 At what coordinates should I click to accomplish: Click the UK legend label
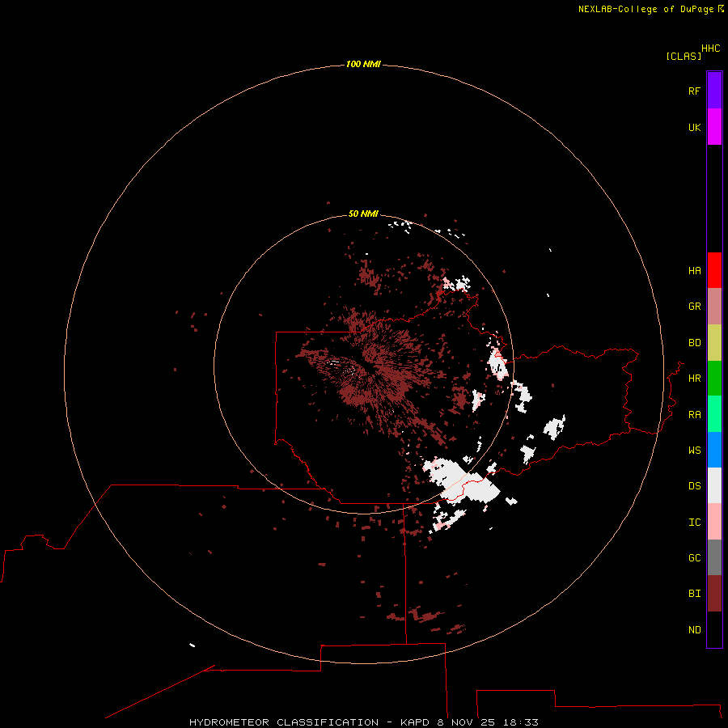pyautogui.click(x=694, y=127)
